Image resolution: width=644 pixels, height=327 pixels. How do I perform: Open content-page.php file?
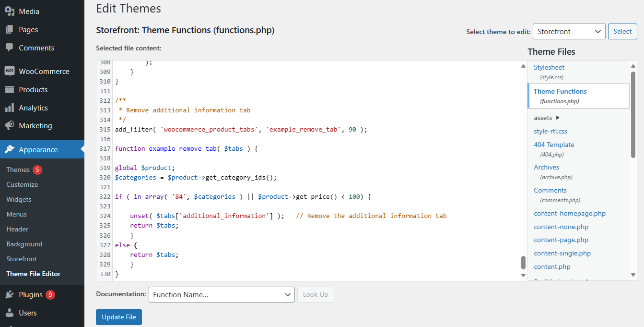click(x=561, y=240)
